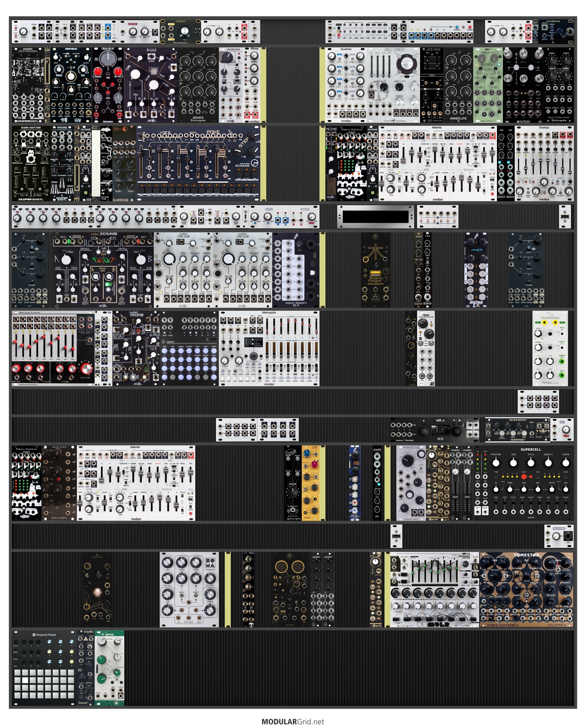Click the 'intellijel' label under Metropolix
Image resolution: width=586 pixels, height=728 pixels.
[x=269, y=384]
